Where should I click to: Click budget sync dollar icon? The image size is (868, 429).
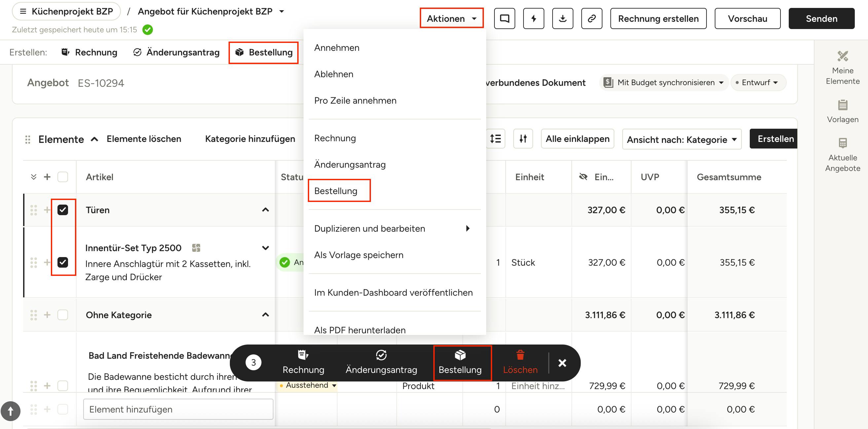[608, 82]
